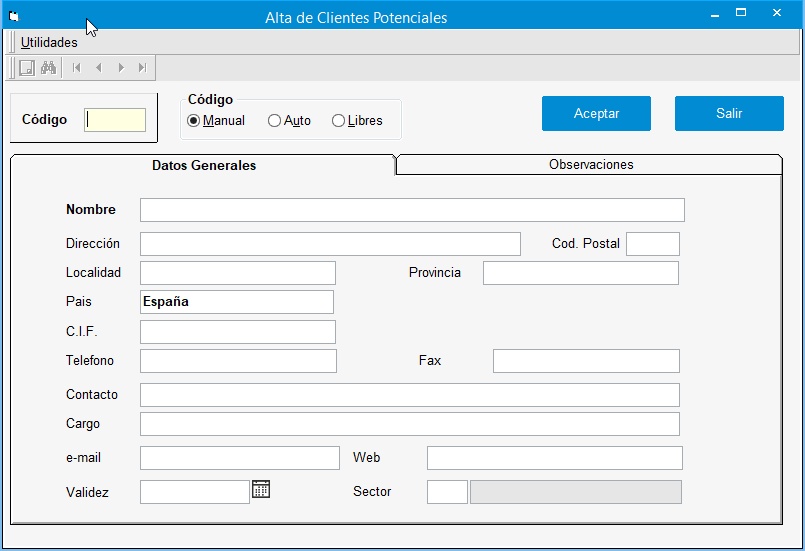Click the binoculars search icon
Image resolution: width=805 pixels, height=551 pixels.
coord(48,68)
